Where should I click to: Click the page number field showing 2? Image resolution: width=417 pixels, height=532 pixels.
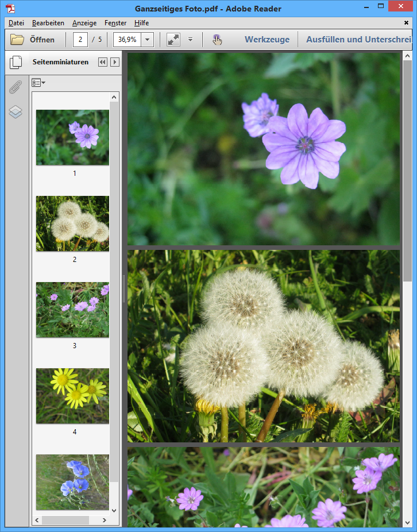80,40
